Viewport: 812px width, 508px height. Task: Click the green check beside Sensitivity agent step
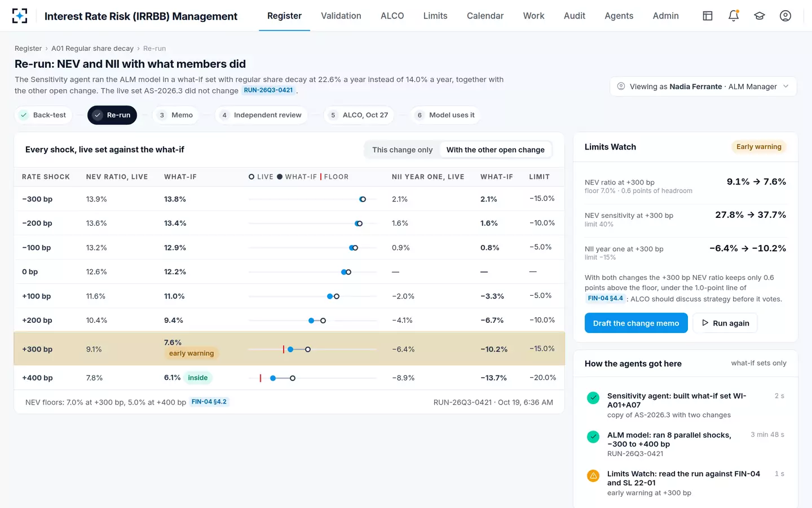(593, 398)
